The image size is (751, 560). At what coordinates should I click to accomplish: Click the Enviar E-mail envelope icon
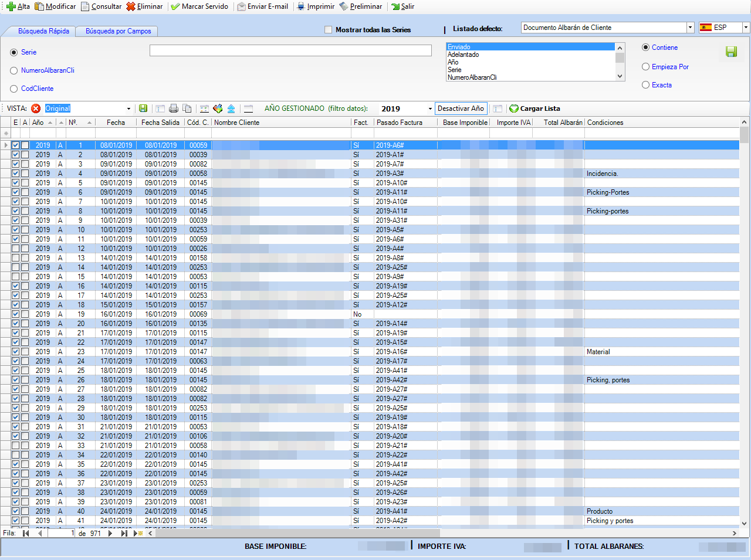point(242,6)
